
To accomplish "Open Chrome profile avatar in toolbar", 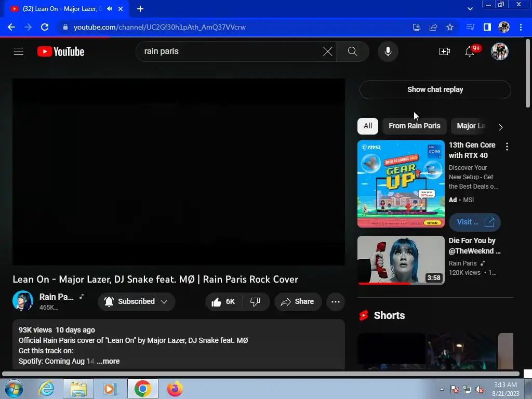I will [504, 27].
